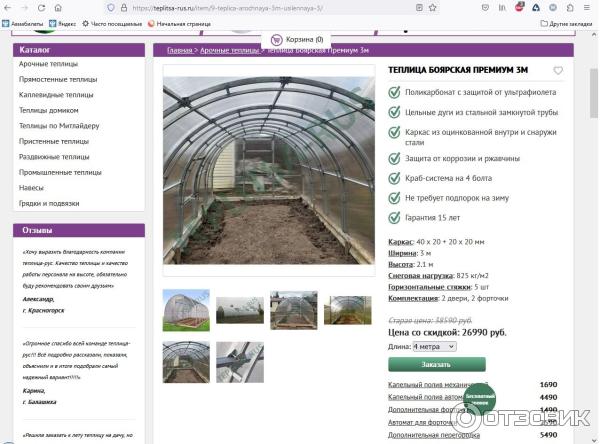This screenshot has width=600, height=444.
Task: Toggle reader view icon in address bar
Action: 419,8
